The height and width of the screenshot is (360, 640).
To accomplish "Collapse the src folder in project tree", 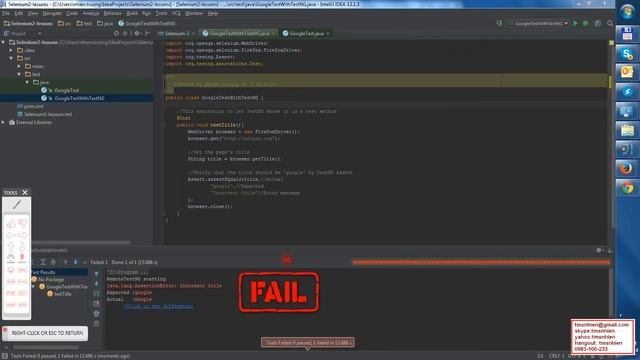I will [x=11, y=58].
